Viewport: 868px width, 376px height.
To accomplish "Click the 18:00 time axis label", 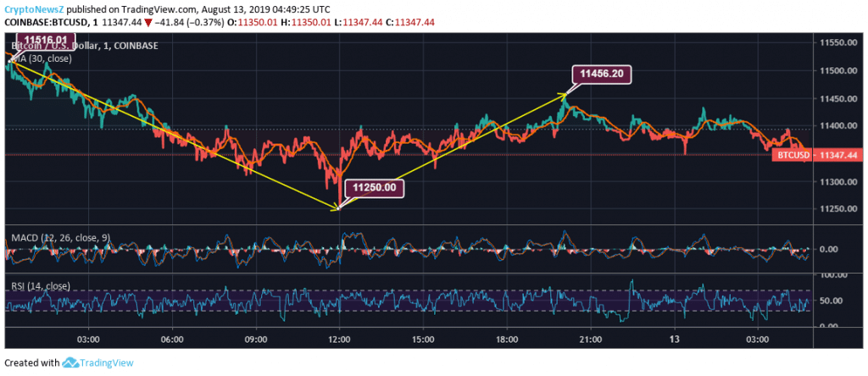I will tap(507, 339).
